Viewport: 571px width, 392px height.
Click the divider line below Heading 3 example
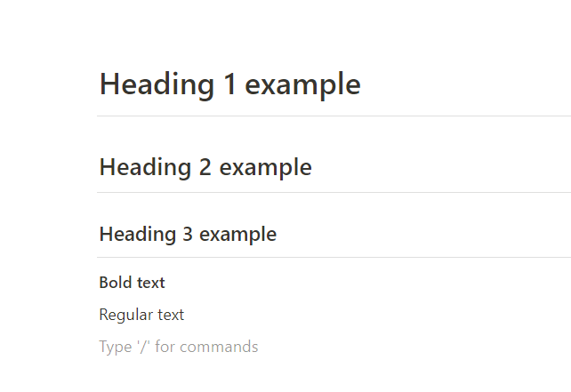(334, 258)
